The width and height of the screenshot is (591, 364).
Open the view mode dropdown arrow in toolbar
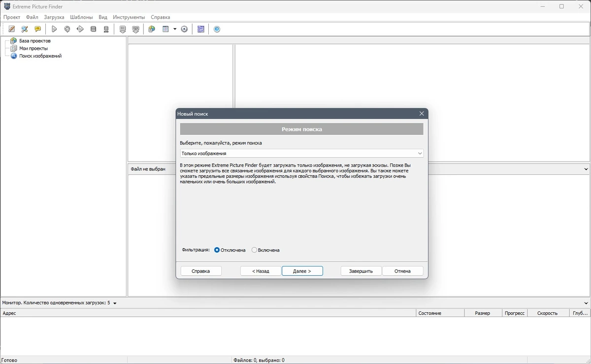tap(175, 29)
